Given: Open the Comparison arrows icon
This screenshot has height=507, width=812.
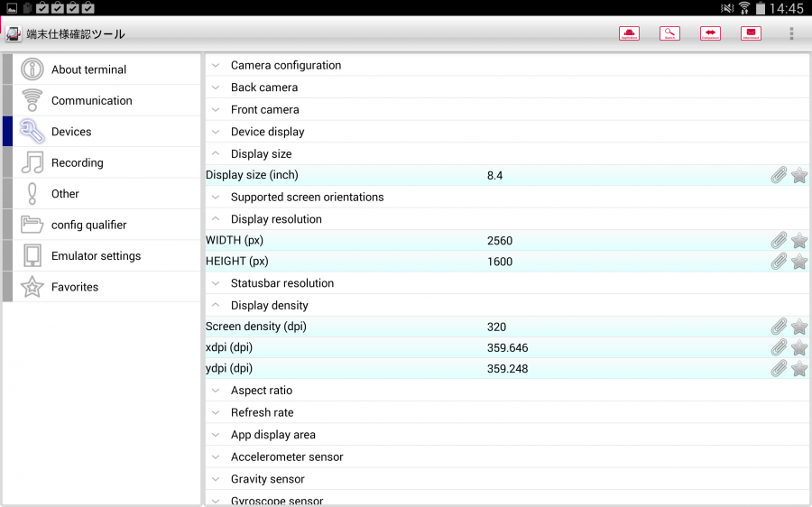Looking at the screenshot, I should pyautogui.click(x=710, y=33).
